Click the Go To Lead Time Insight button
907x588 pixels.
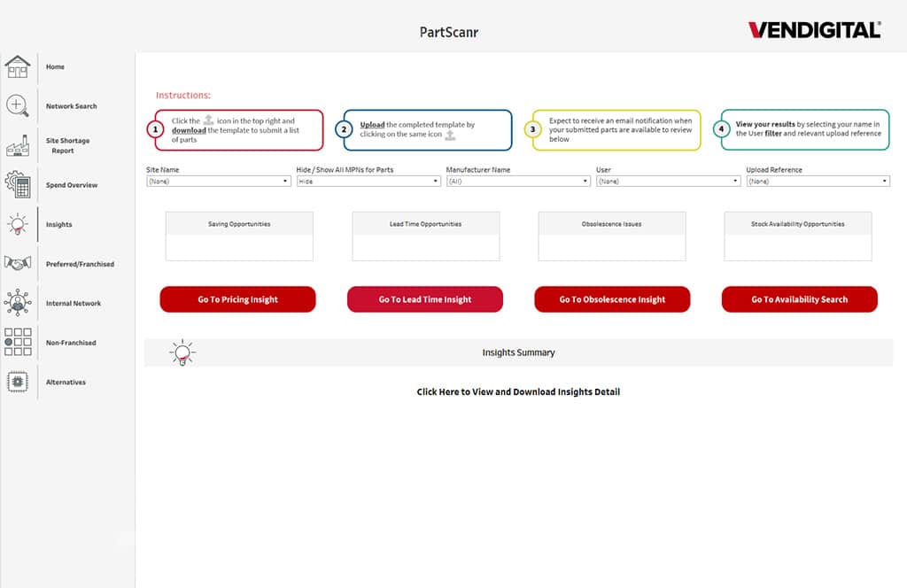click(x=425, y=299)
